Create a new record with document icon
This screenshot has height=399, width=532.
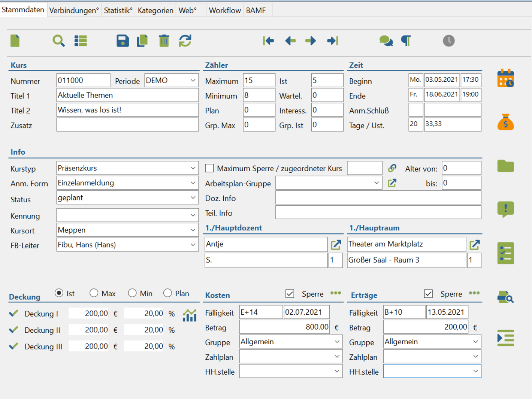click(x=15, y=40)
